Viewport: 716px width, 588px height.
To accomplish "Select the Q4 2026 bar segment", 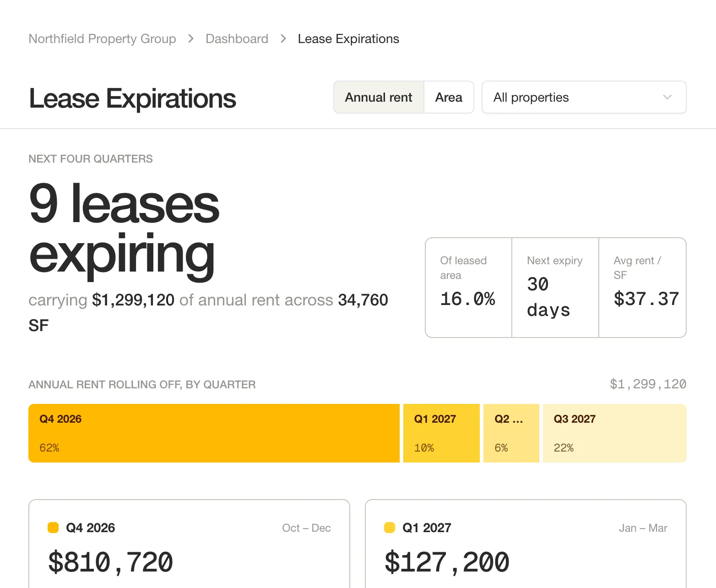I will tap(214, 433).
